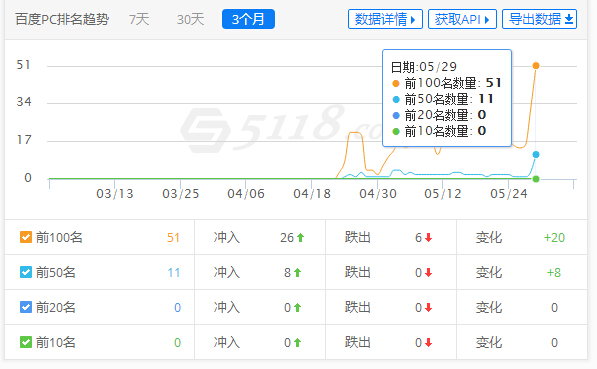Click the green up arrow in 前20名 row

[x=298, y=308]
